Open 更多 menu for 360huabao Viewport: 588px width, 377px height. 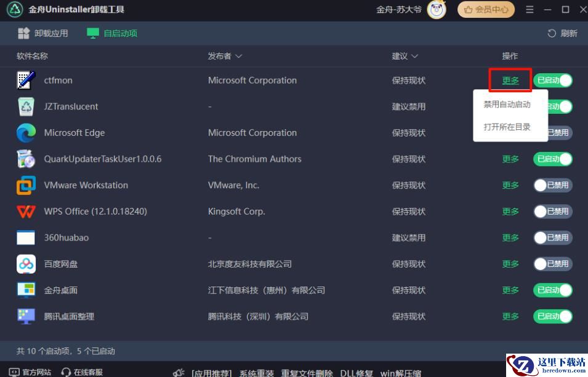tap(510, 237)
